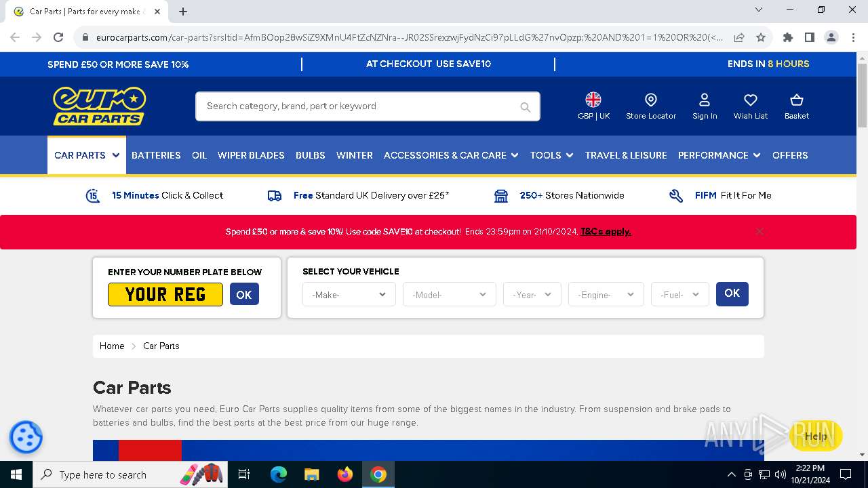Image resolution: width=868 pixels, height=488 pixels.
Task: Launch Microsoft Edge from the taskbar
Action: pos(279,474)
